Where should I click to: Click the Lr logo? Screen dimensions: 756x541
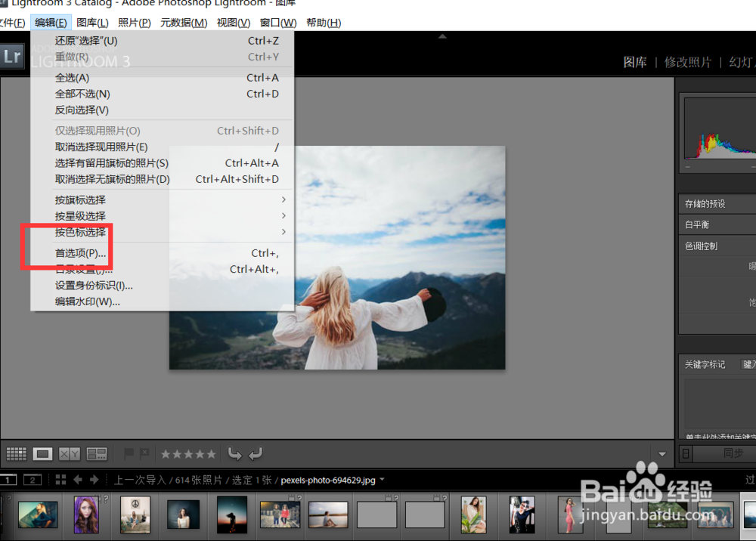pos(12,57)
